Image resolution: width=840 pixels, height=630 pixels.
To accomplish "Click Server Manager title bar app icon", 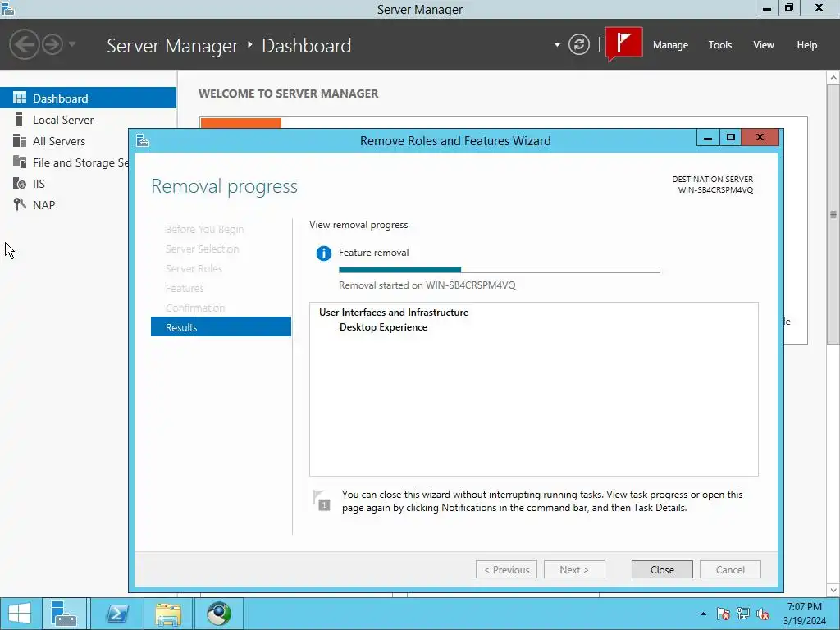I will pos(8,8).
